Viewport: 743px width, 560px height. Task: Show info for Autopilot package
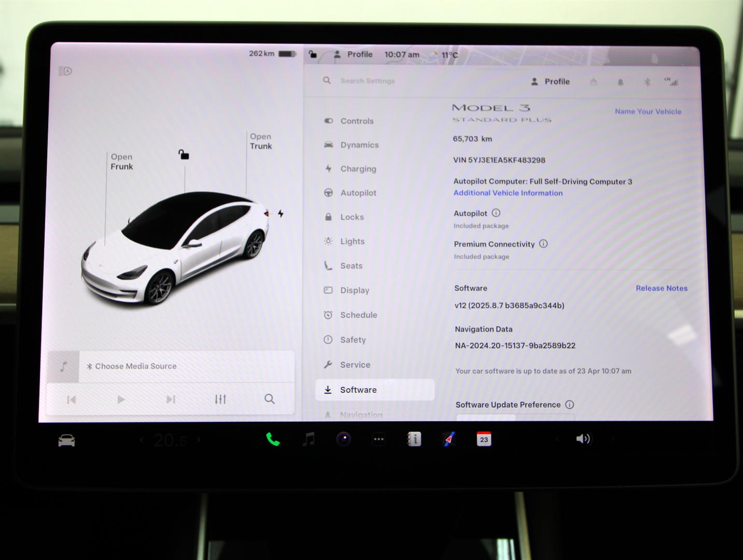tap(496, 213)
